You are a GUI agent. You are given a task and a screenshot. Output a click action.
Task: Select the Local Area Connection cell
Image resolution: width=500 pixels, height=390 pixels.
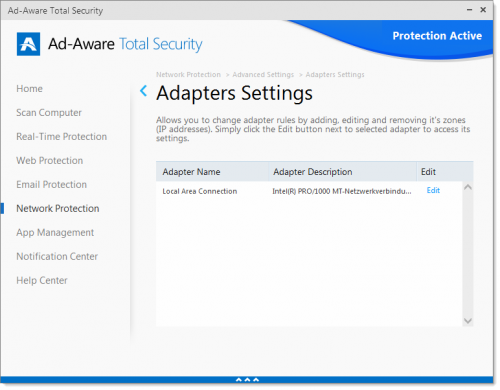200,191
